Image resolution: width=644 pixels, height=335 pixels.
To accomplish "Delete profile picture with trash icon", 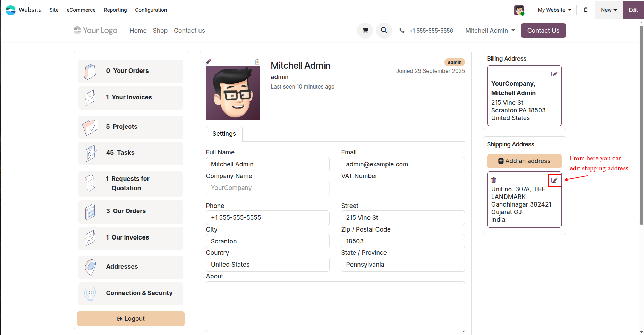I will (x=257, y=62).
